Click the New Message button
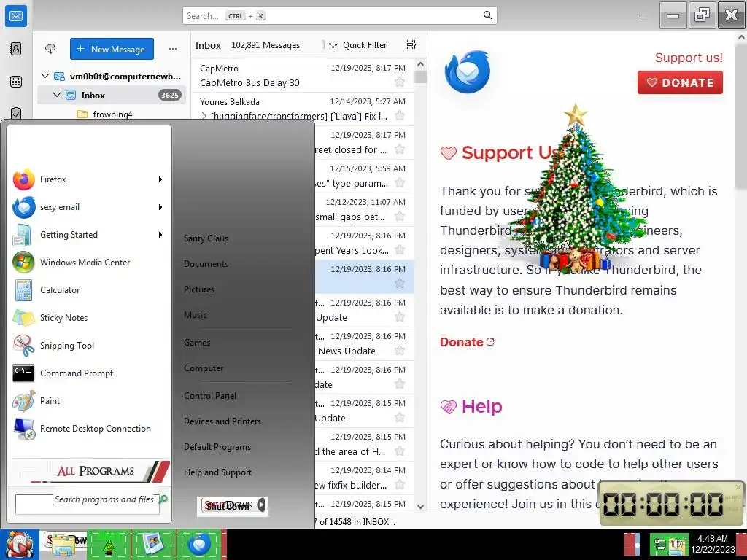This screenshot has width=747, height=560. [x=112, y=49]
